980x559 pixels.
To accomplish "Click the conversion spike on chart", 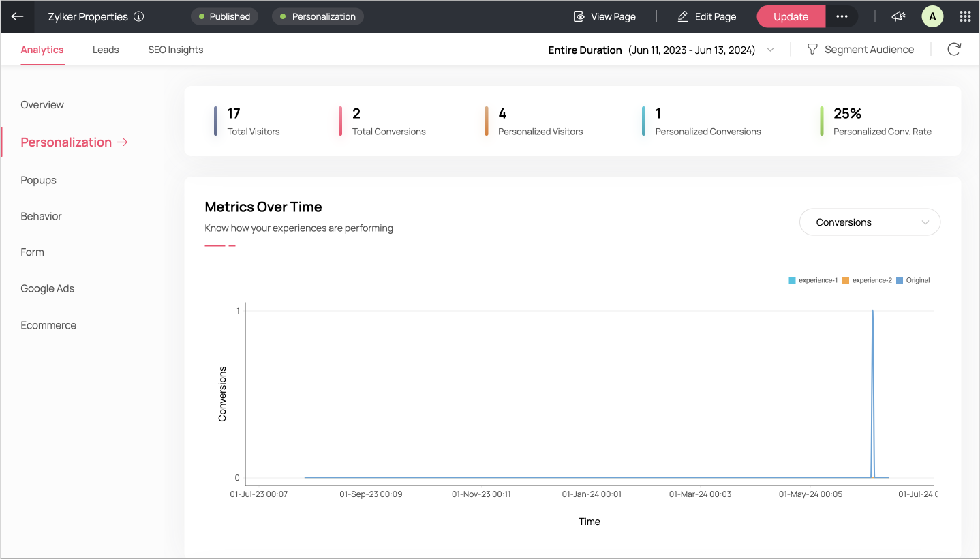I will (x=872, y=312).
